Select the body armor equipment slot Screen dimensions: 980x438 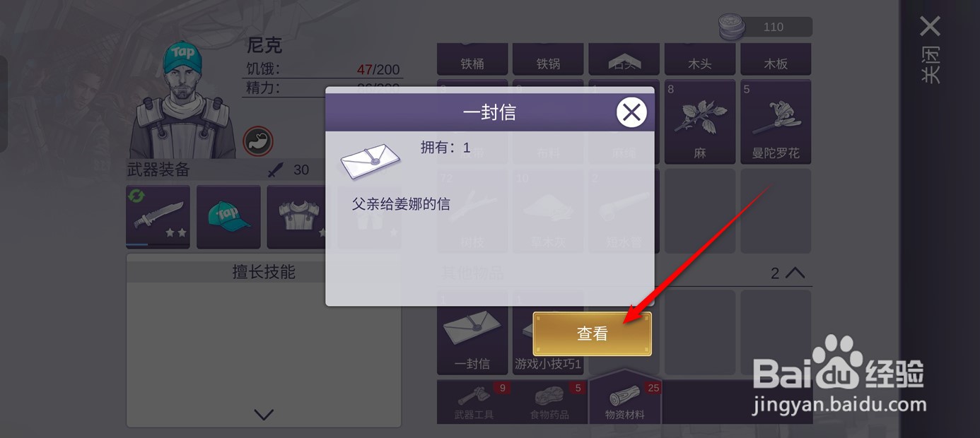pos(298,217)
